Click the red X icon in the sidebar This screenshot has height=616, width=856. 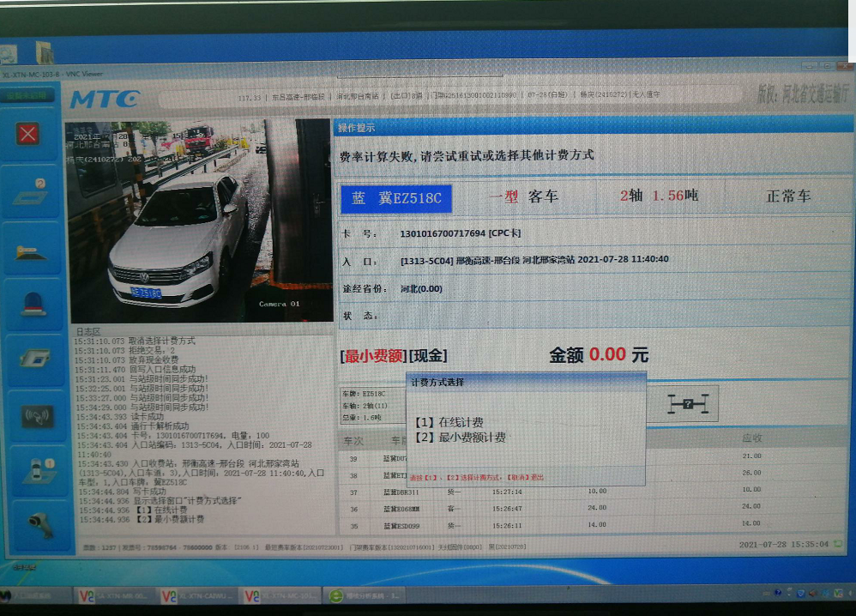point(27,134)
